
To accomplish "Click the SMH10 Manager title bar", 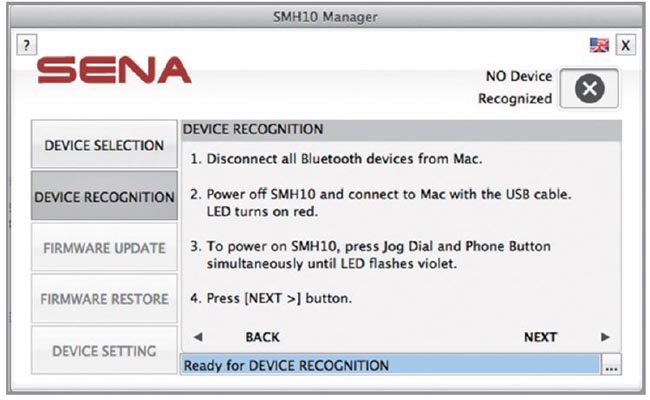I will pyautogui.click(x=325, y=17).
